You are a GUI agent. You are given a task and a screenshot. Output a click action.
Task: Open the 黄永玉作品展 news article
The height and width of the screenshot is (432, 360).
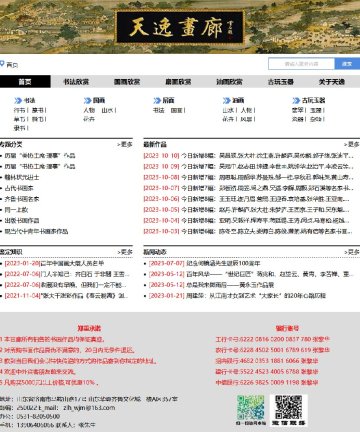click(211, 285)
